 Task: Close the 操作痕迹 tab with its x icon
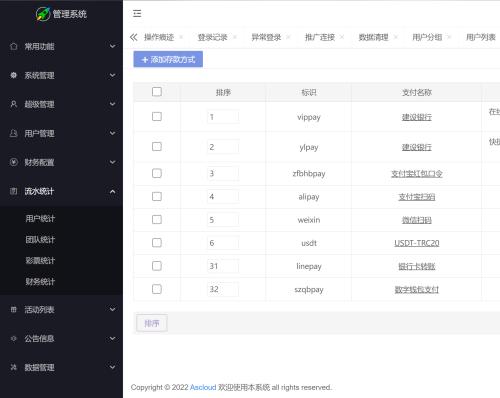pos(181,37)
